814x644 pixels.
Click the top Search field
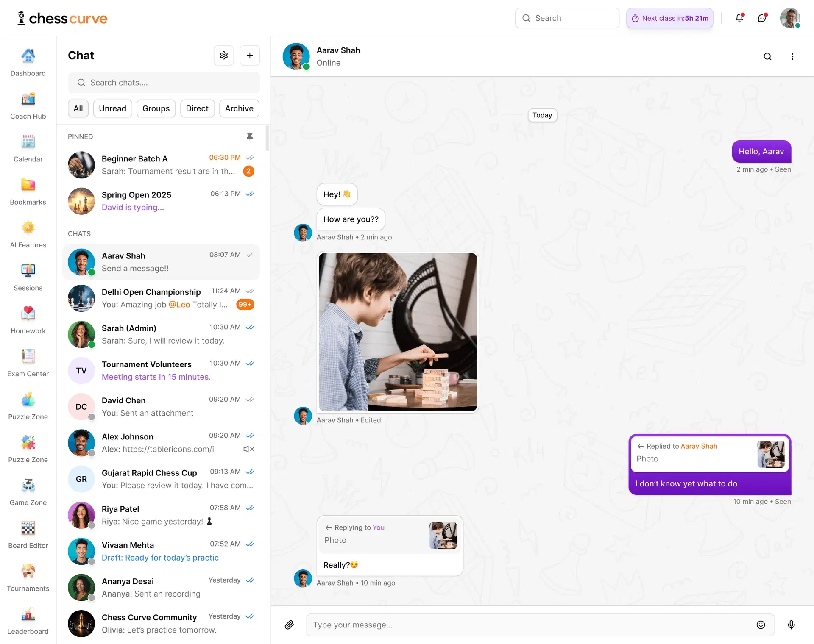pos(567,18)
